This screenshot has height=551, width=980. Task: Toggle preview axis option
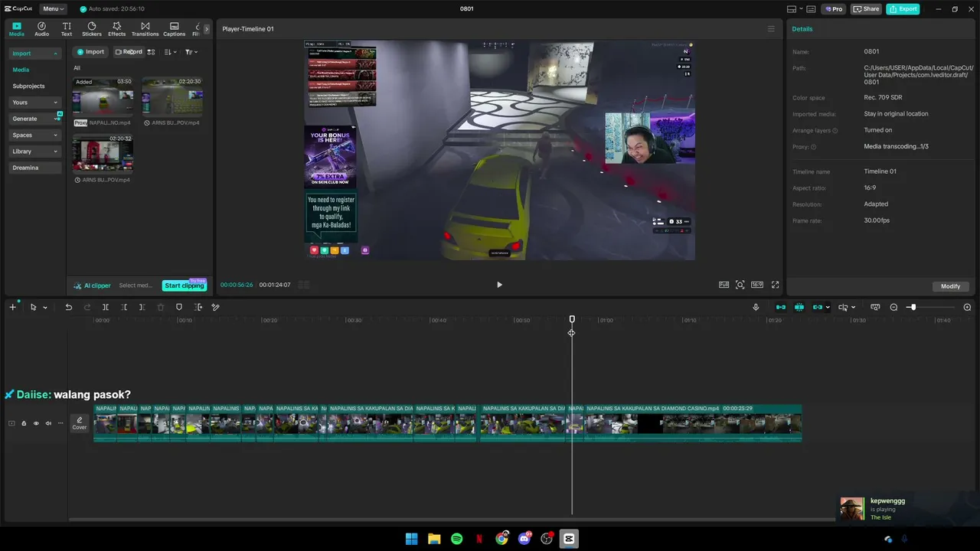pos(843,307)
